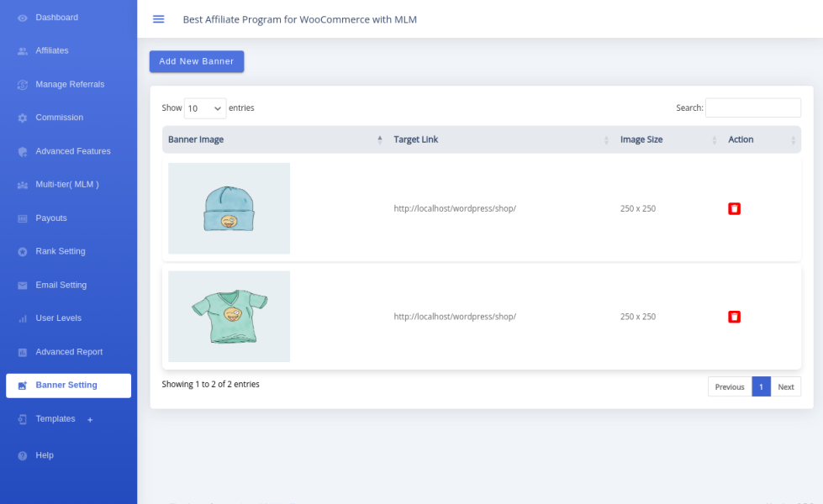The width and height of the screenshot is (823, 504).
Task: Click the Payouts icon in sidebar
Action: pos(23,218)
